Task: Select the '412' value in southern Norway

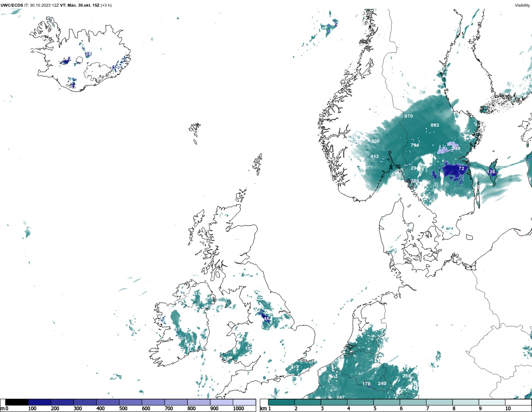Action: point(374,156)
